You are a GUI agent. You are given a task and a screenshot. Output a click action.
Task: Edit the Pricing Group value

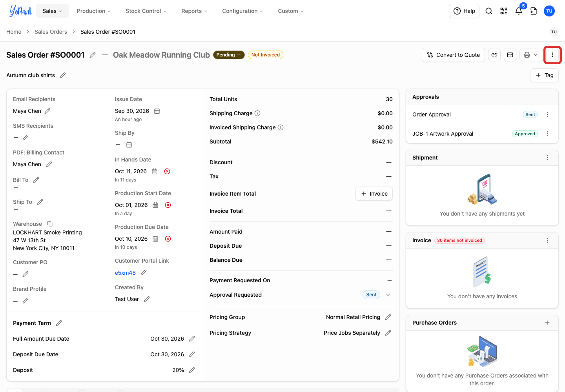(388, 317)
